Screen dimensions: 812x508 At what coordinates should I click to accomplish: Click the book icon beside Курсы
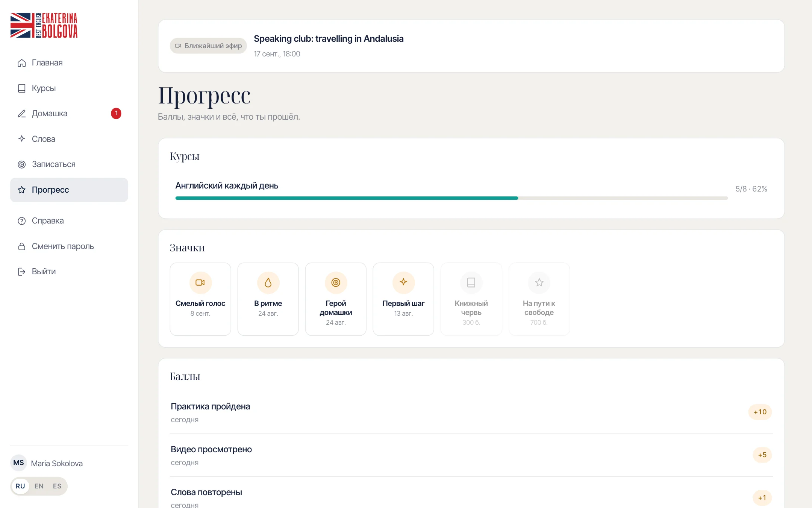(x=22, y=88)
